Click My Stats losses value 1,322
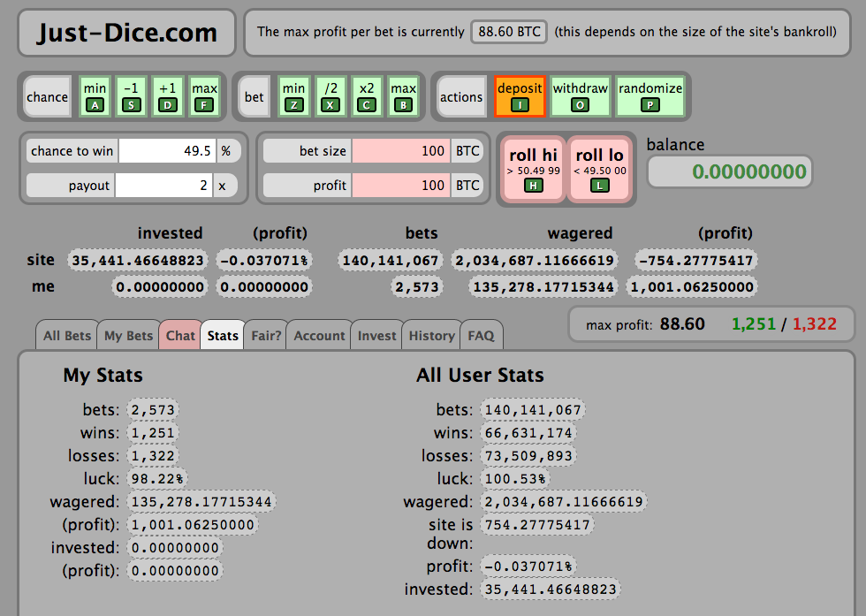Viewport: 866px width, 616px height. coord(153,456)
